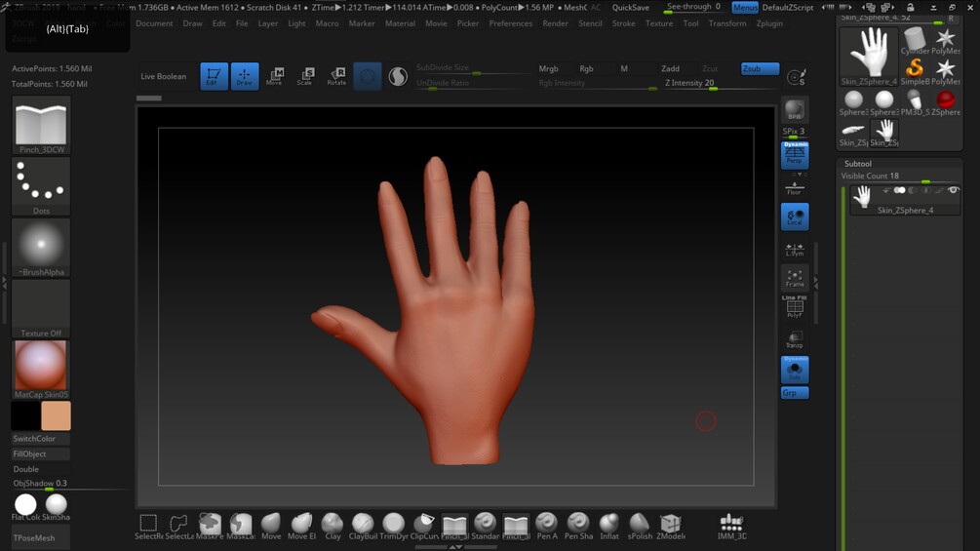Image resolution: width=980 pixels, height=551 pixels.
Task: Open the Dots stroke picker
Action: [x=41, y=187]
